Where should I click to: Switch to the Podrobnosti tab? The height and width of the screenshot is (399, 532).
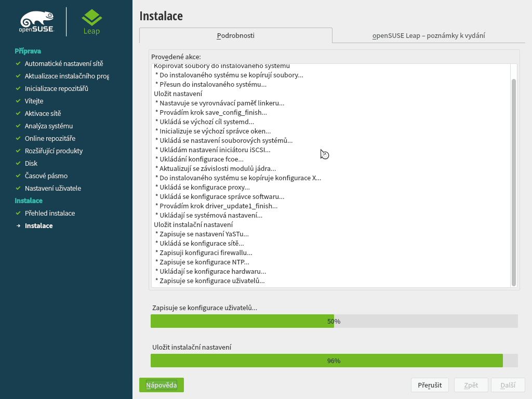pyautogui.click(x=235, y=36)
